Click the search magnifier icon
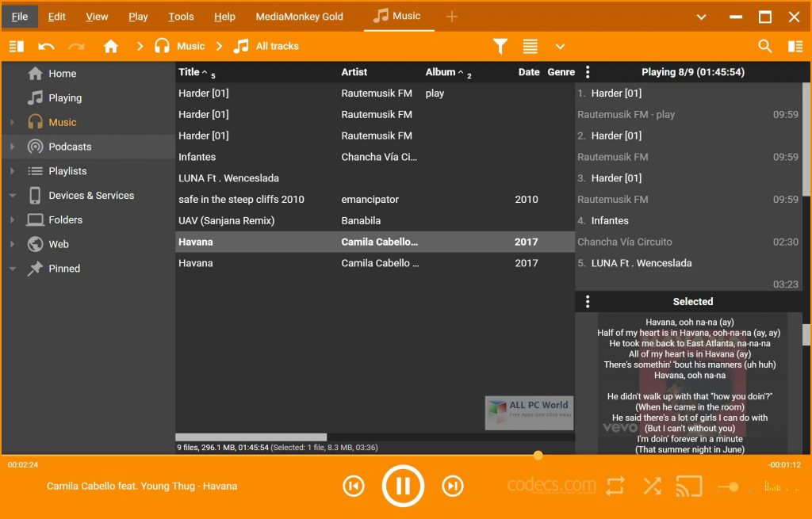Screen dimensions: 812x519 click(765, 47)
